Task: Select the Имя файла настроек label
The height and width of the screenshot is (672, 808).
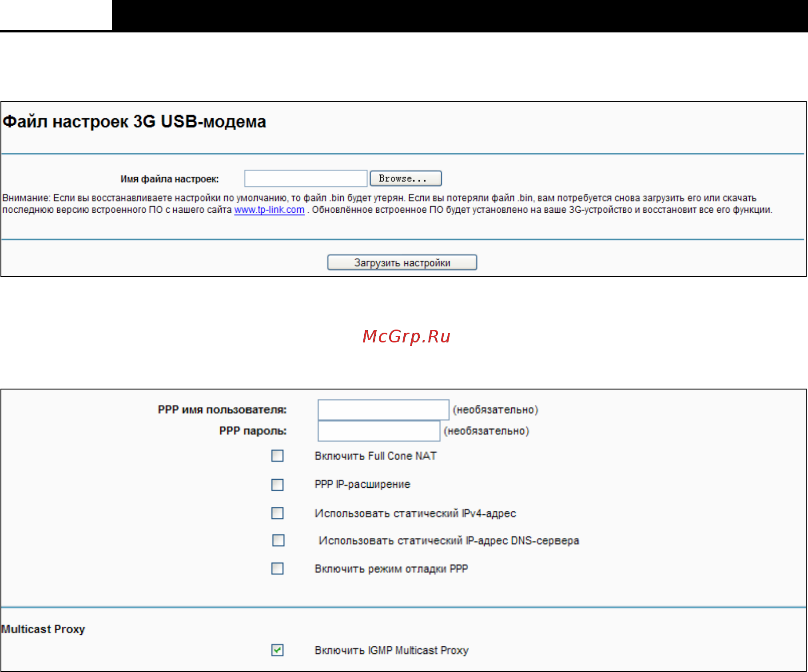Action: [170, 179]
